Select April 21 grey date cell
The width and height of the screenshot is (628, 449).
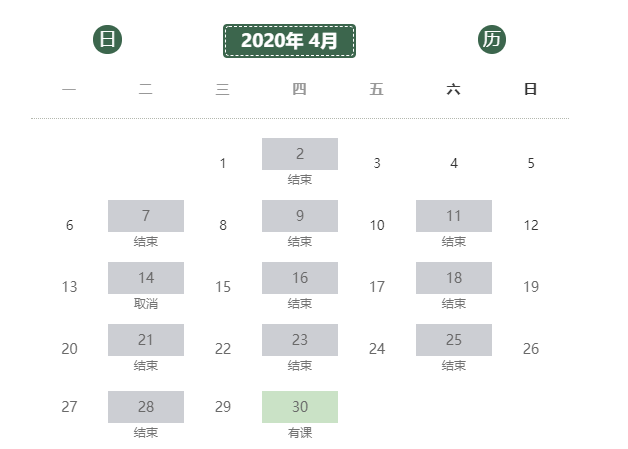point(146,340)
